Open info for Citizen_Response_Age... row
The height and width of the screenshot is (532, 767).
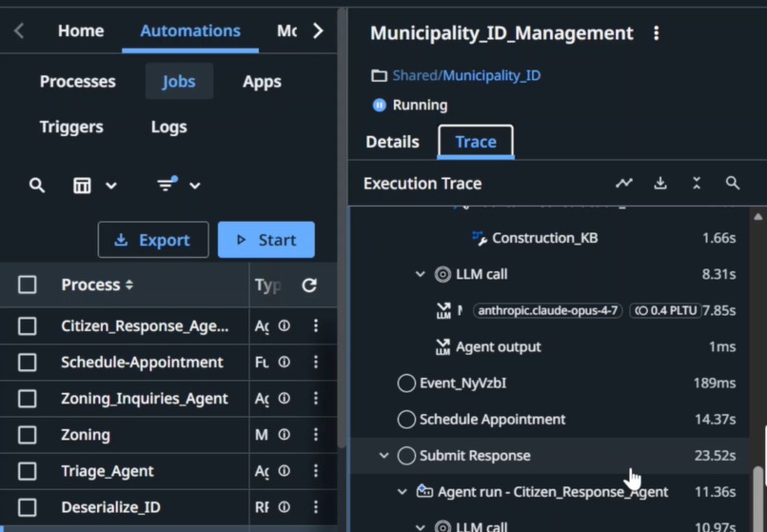pyautogui.click(x=285, y=325)
